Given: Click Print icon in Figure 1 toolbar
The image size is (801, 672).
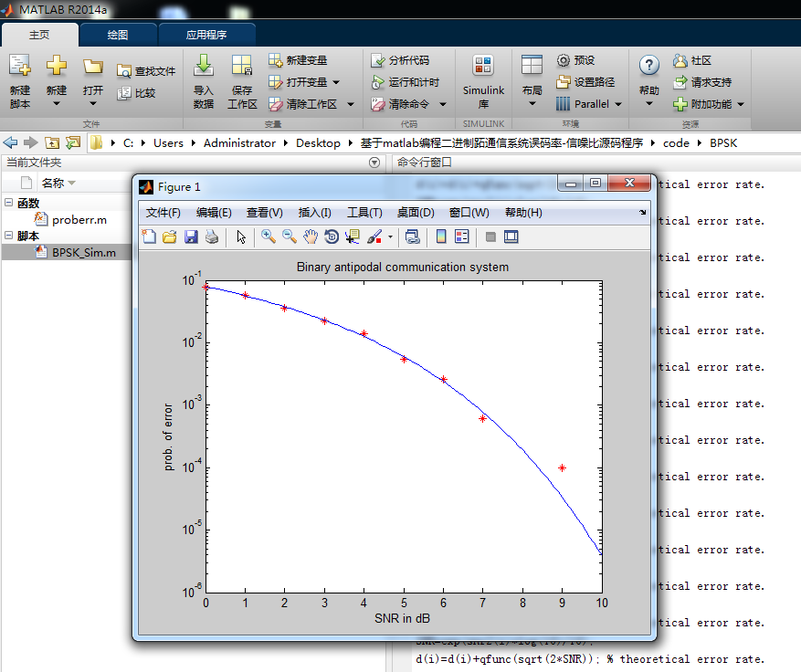Looking at the screenshot, I should click(212, 236).
